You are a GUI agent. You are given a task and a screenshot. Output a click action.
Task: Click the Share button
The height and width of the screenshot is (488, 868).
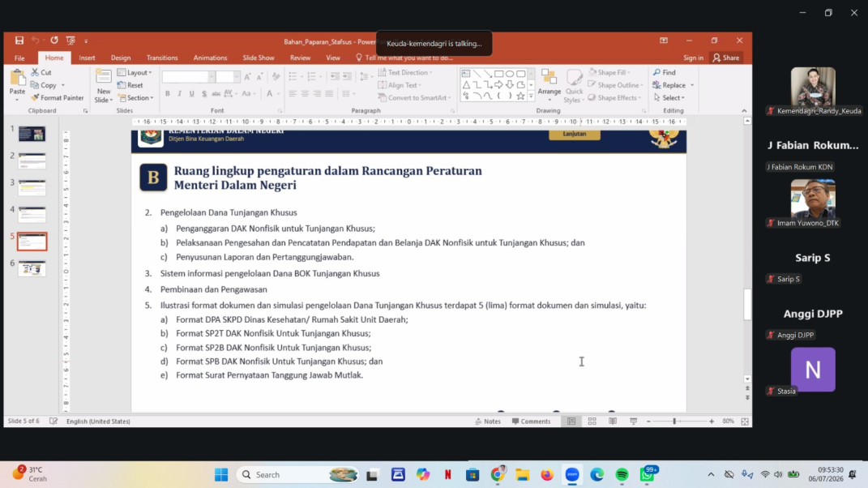coord(725,58)
